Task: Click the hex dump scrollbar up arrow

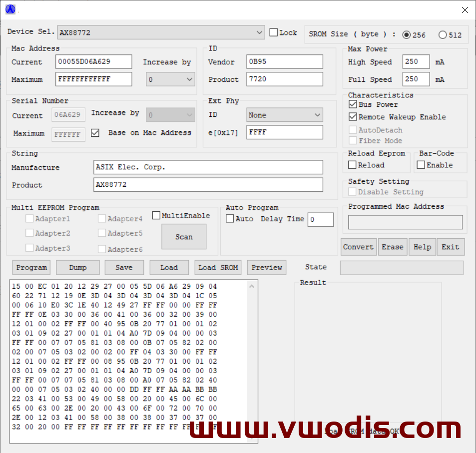Action: (x=251, y=287)
